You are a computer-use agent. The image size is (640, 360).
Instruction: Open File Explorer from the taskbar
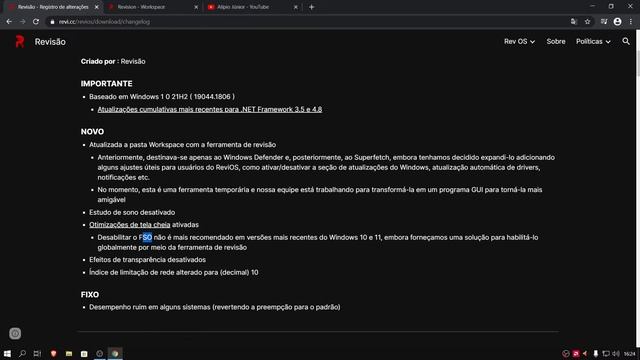69,353
